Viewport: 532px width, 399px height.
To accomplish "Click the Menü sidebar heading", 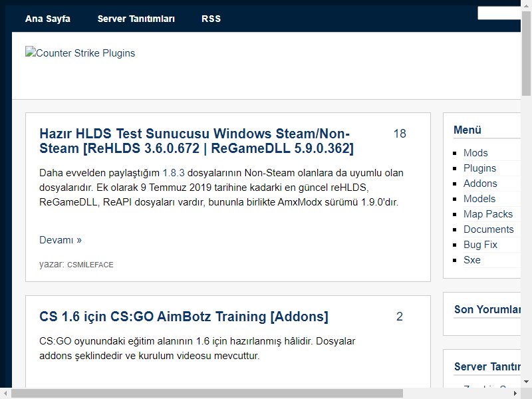I will [467, 130].
